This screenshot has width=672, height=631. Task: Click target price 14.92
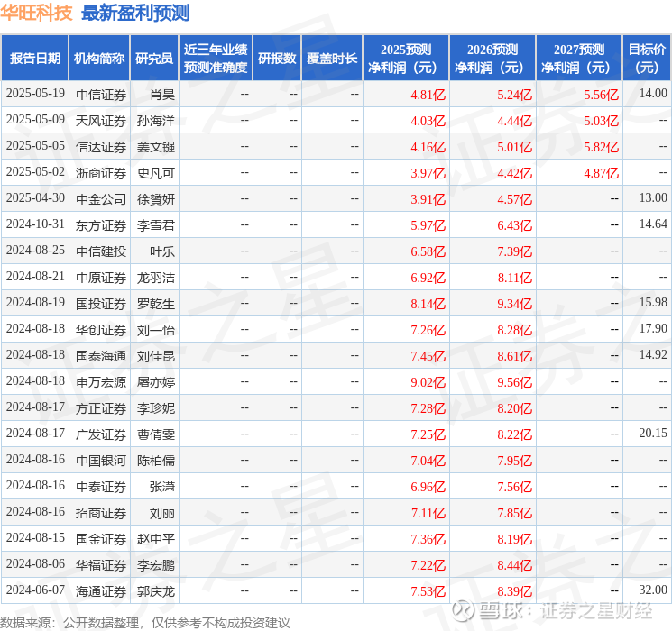tap(653, 354)
